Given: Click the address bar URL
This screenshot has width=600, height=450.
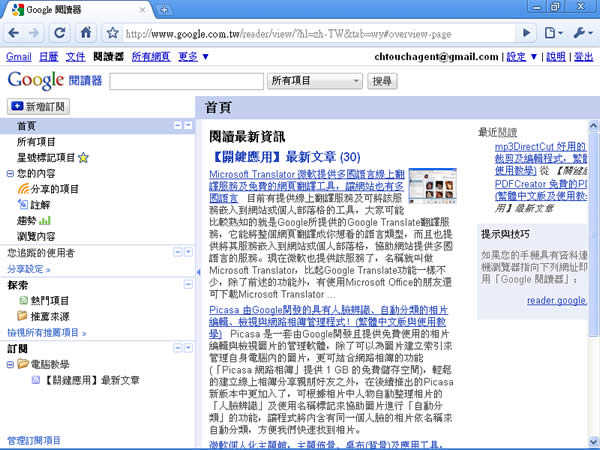Looking at the screenshot, I should point(289,34).
